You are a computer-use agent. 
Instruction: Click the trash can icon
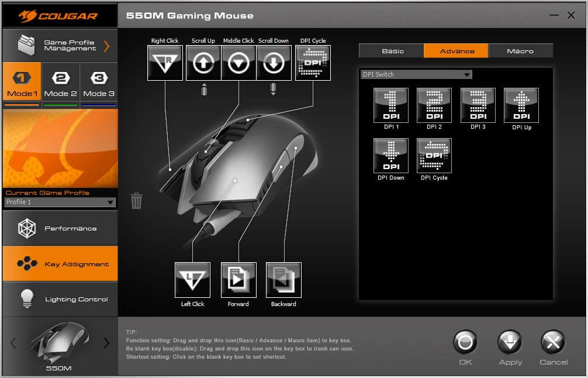point(136,201)
